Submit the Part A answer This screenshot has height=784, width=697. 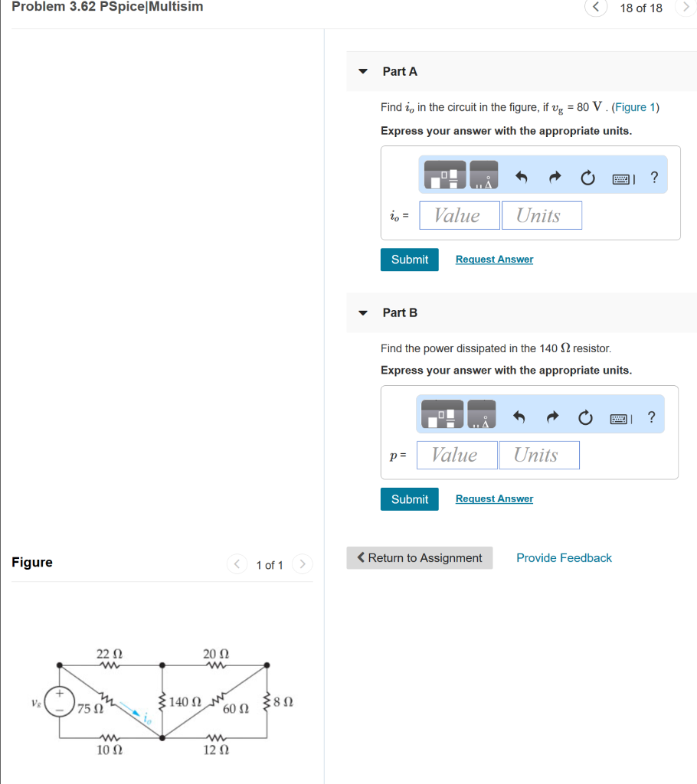pyautogui.click(x=409, y=260)
